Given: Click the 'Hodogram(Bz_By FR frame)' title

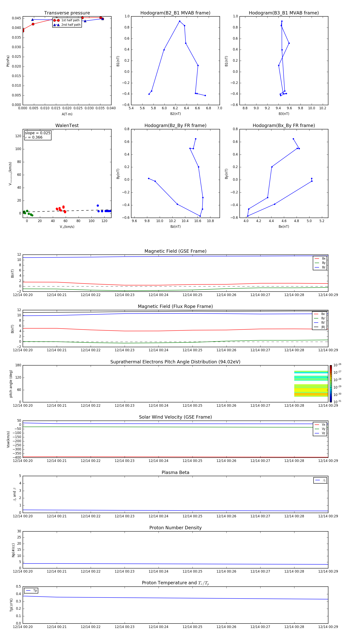Looking at the screenshot, I should [x=175, y=125].
